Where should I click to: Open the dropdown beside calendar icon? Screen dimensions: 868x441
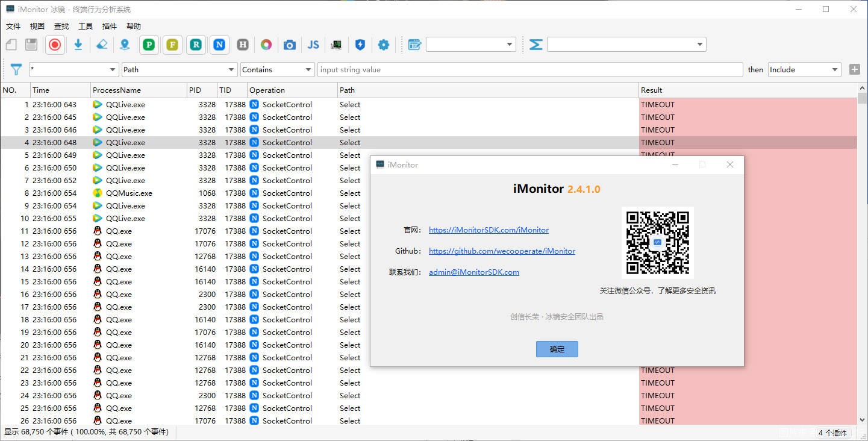coord(471,45)
